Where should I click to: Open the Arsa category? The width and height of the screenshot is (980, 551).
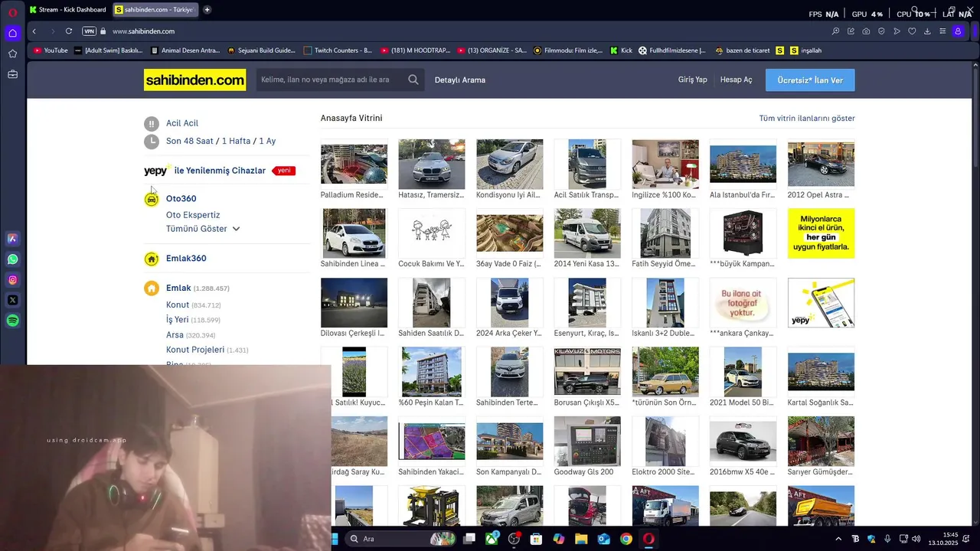coord(175,335)
